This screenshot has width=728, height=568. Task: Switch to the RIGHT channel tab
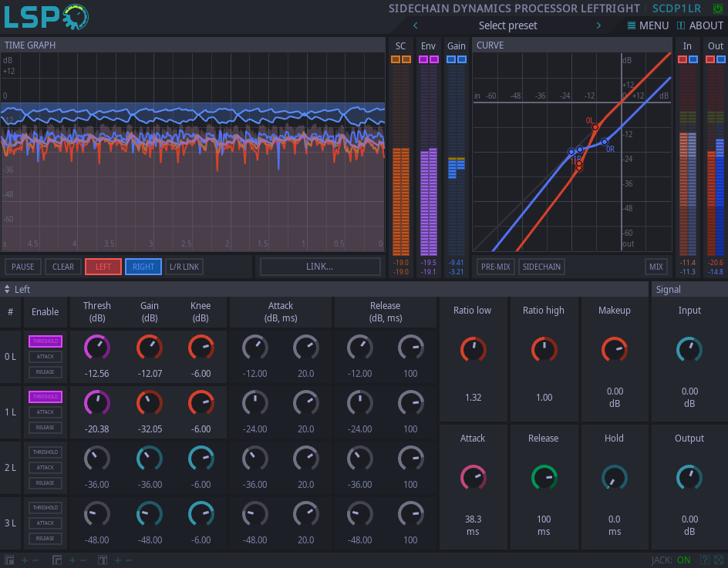pyautogui.click(x=143, y=267)
